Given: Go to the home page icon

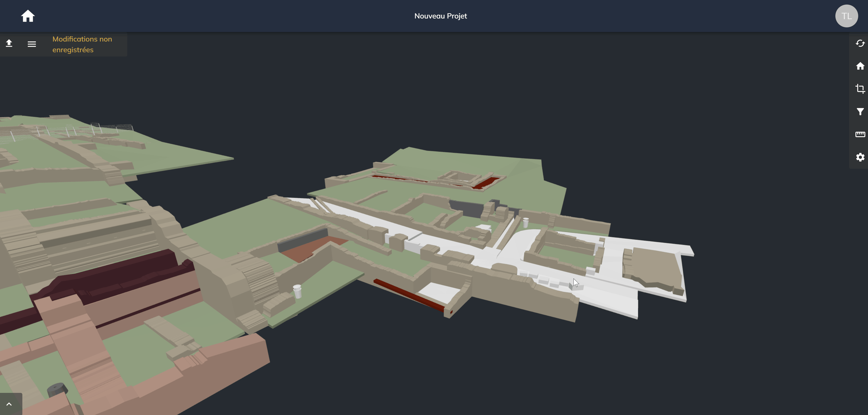Looking at the screenshot, I should pyautogui.click(x=28, y=16).
